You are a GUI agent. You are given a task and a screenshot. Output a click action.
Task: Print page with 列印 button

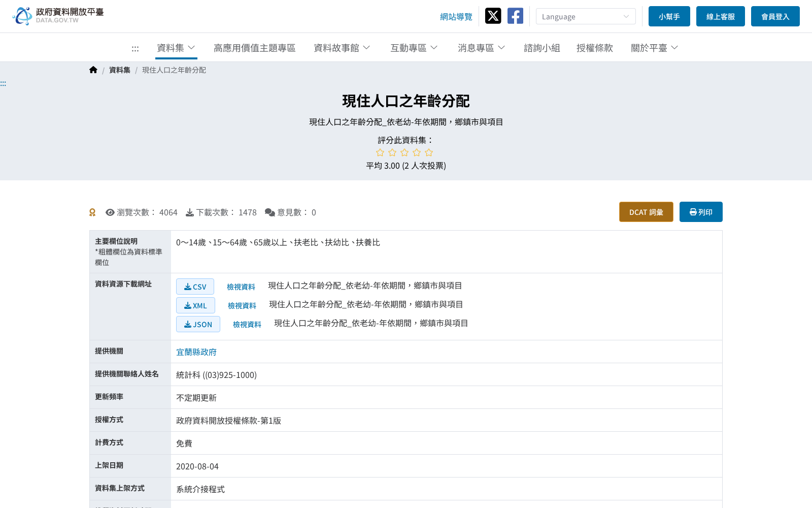coord(701,212)
